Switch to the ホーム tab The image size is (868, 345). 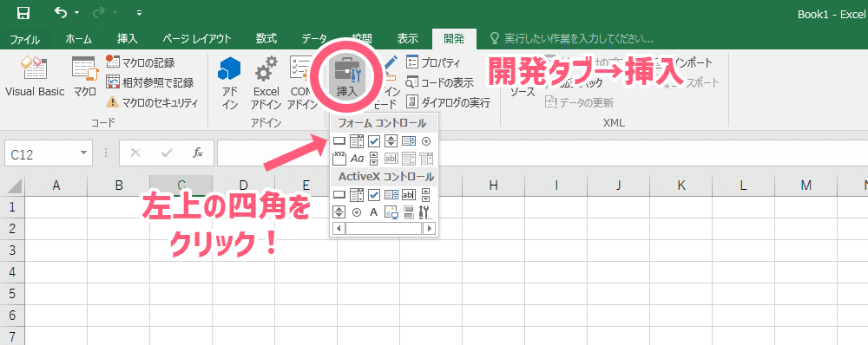(79, 39)
